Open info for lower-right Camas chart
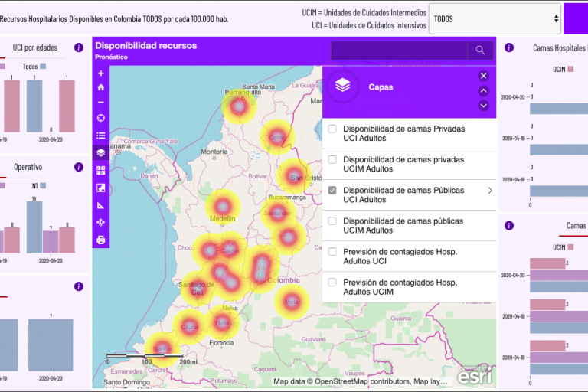588x392 pixels. 509,225
